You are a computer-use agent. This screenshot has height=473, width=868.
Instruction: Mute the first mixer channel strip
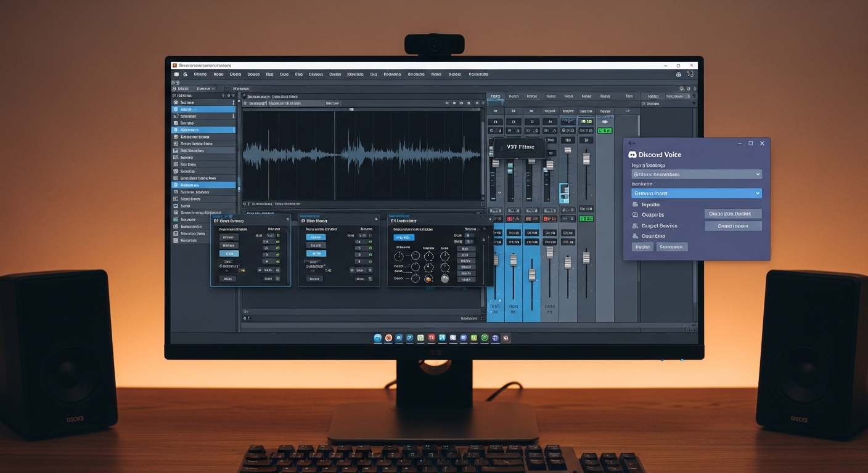[496, 121]
